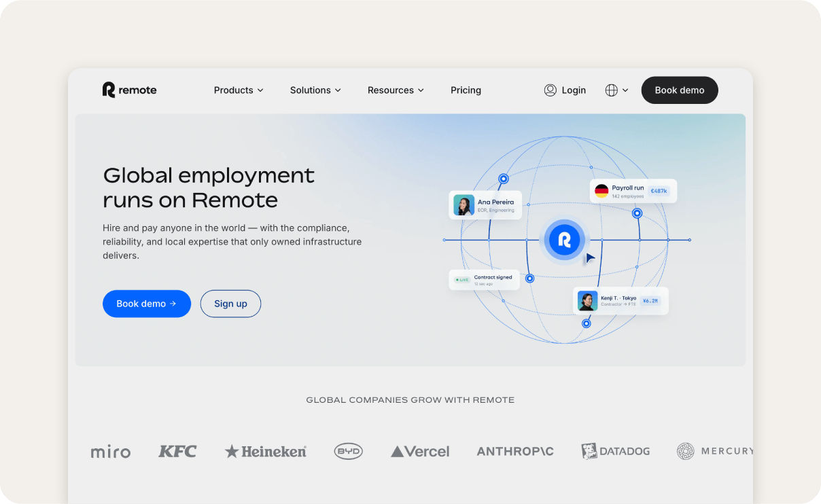This screenshot has width=821, height=504.
Task: Click the Datadog logo
Action: [616, 451]
